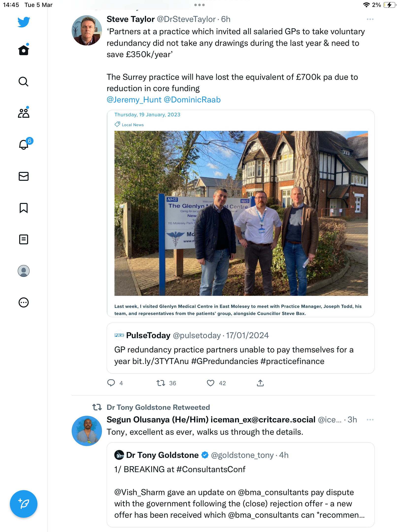Go to the Home timeline icon
This screenshot has width=399, height=532.
point(24,50)
